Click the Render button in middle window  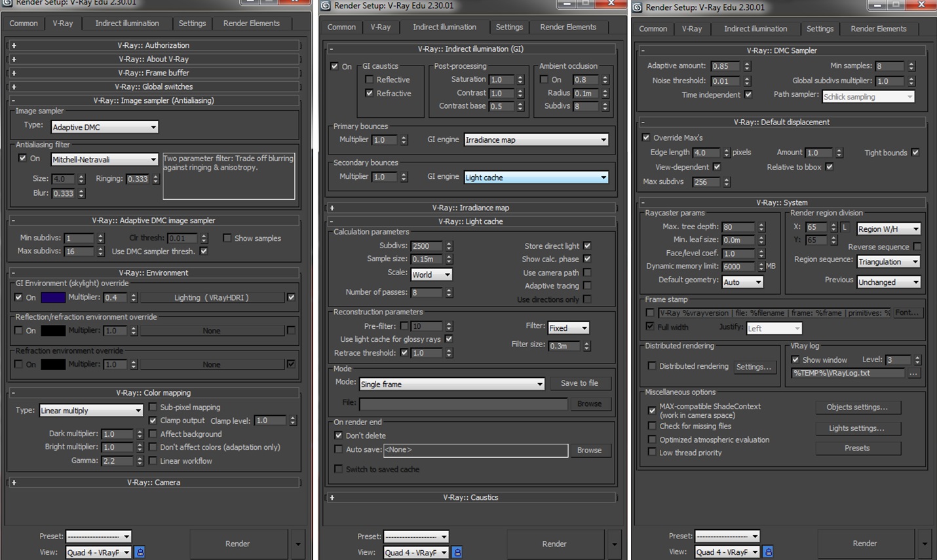pyautogui.click(x=554, y=544)
